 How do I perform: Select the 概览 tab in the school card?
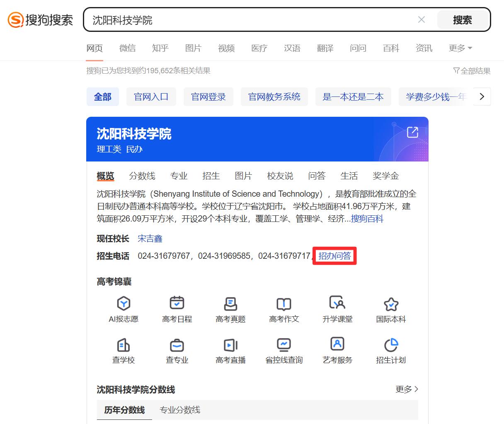point(105,176)
